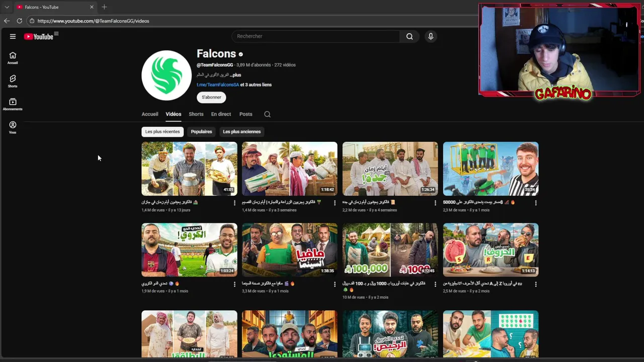Open the 1:03:24 football video thumbnail
Viewport: 644px width, 362px height.
coord(189,250)
